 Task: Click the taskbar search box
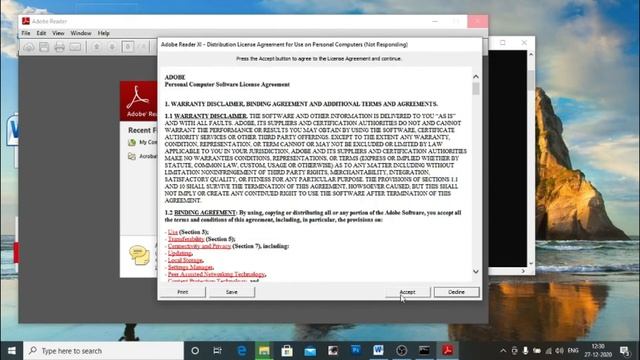click(x=104, y=351)
